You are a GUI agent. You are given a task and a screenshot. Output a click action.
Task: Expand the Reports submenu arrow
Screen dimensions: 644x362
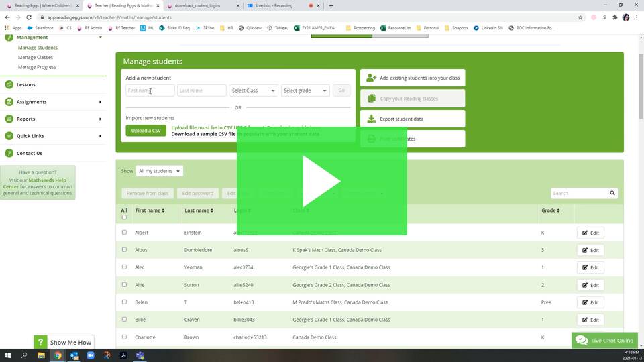pyautogui.click(x=100, y=119)
